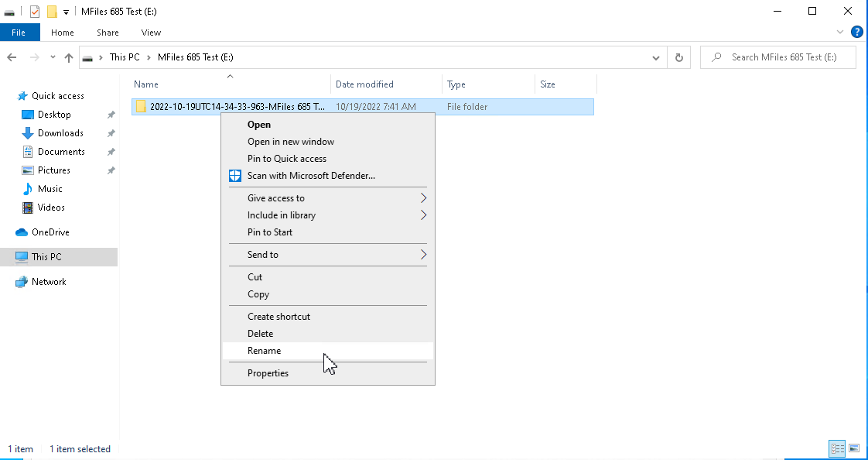Switch to large icons view in status bar
The width and height of the screenshot is (868, 460).
pyautogui.click(x=853, y=448)
